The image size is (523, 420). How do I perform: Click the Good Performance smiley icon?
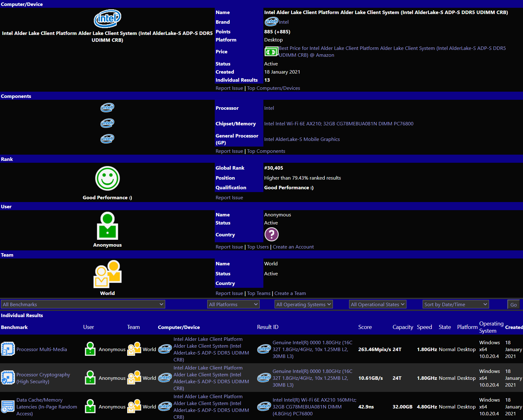(108, 178)
